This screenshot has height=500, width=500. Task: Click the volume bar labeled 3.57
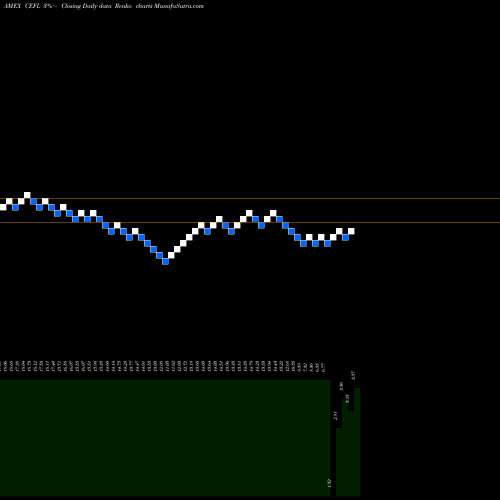pos(357,442)
